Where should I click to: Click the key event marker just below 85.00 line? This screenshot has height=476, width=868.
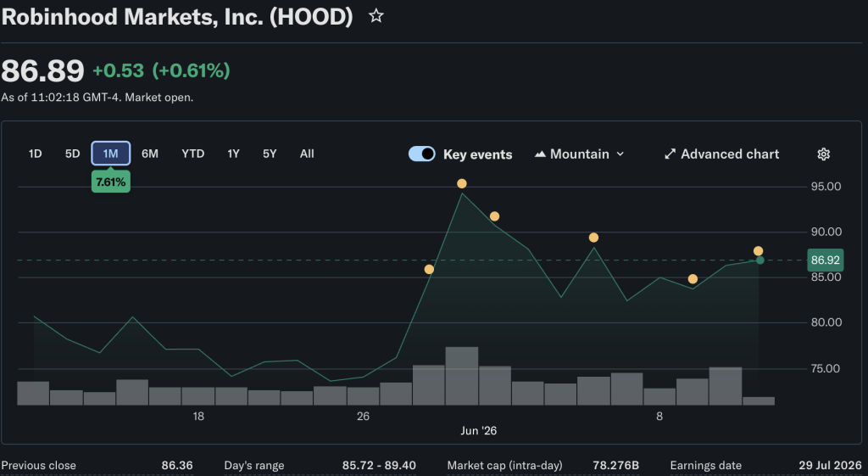pos(693,279)
